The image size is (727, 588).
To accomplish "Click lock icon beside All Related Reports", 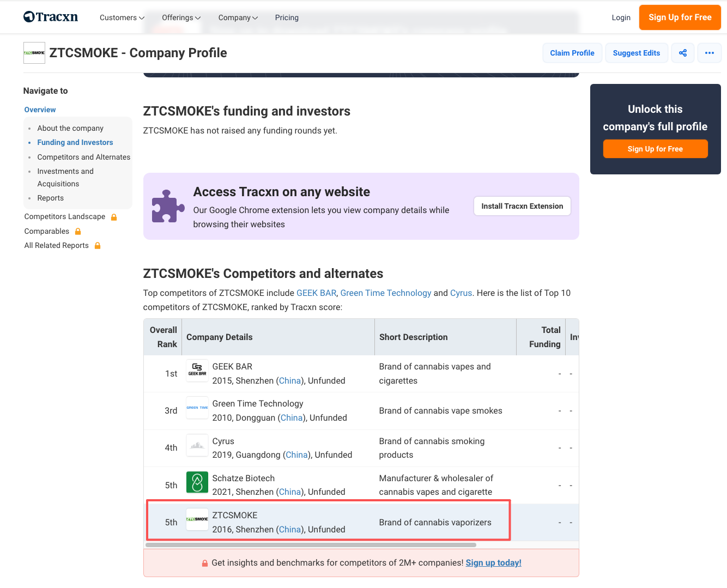I will tap(98, 246).
